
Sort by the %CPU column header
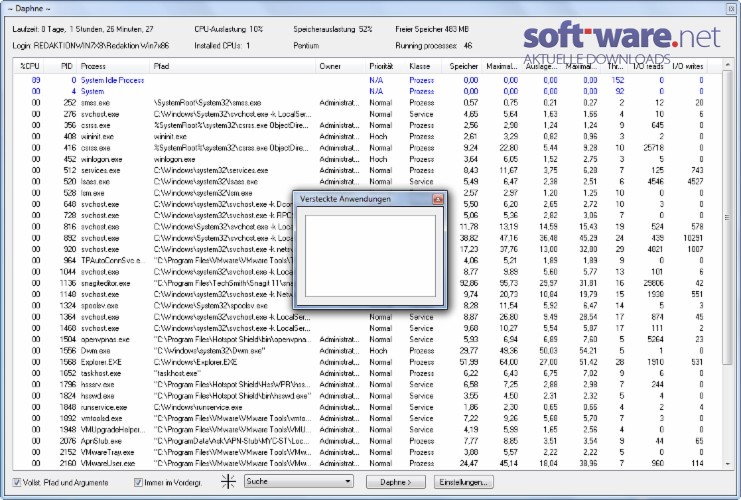click(x=29, y=66)
